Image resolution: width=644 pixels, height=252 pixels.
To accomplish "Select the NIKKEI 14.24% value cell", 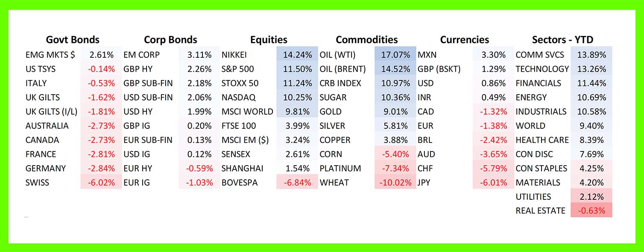I will click(298, 55).
